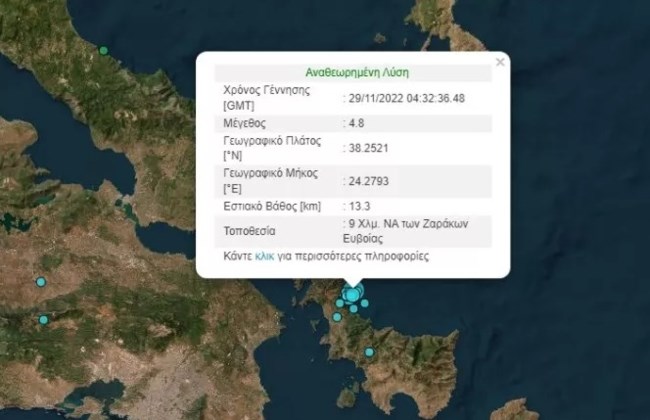Select the lowest-left marker in the epicenter cluster
Screen dimensions: 650x420
pos(338,318)
